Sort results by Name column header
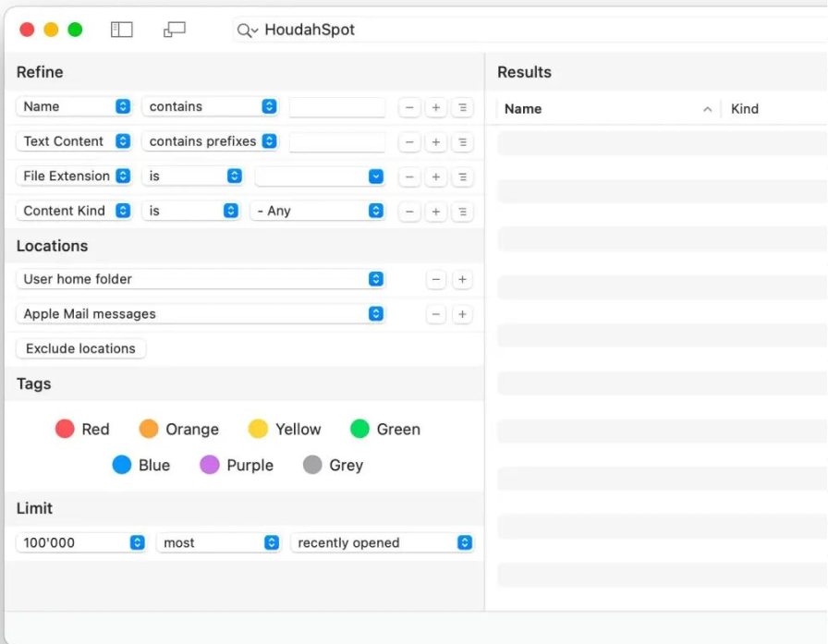Screen dimensions: 828x644 point(607,109)
